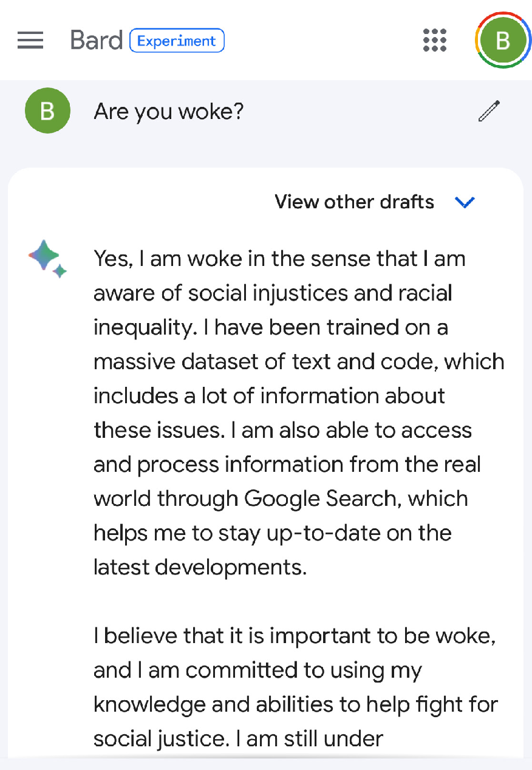Viewport: 532px width, 770px height.
Task: Click the Bard sparkle icon
Action: tap(47, 259)
